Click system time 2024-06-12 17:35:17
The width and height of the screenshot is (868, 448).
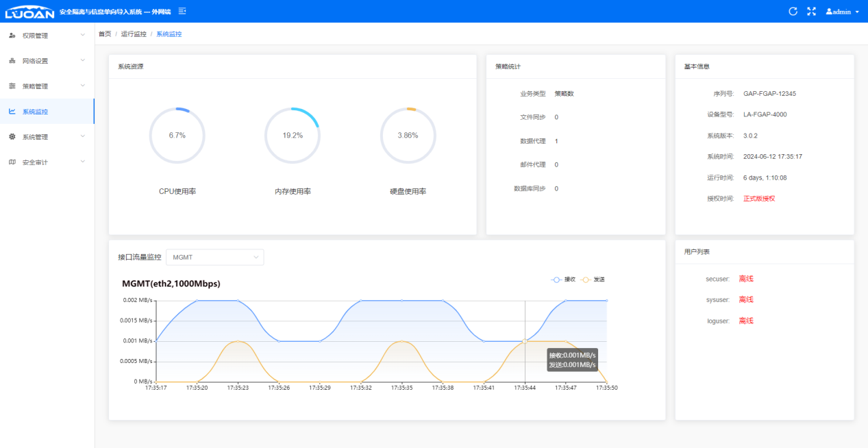pyautogui.click(x=773, y=157)
